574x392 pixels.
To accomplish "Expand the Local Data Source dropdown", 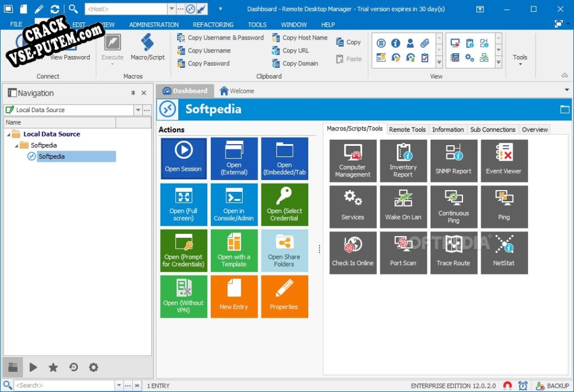I will (x=138, y=110).
